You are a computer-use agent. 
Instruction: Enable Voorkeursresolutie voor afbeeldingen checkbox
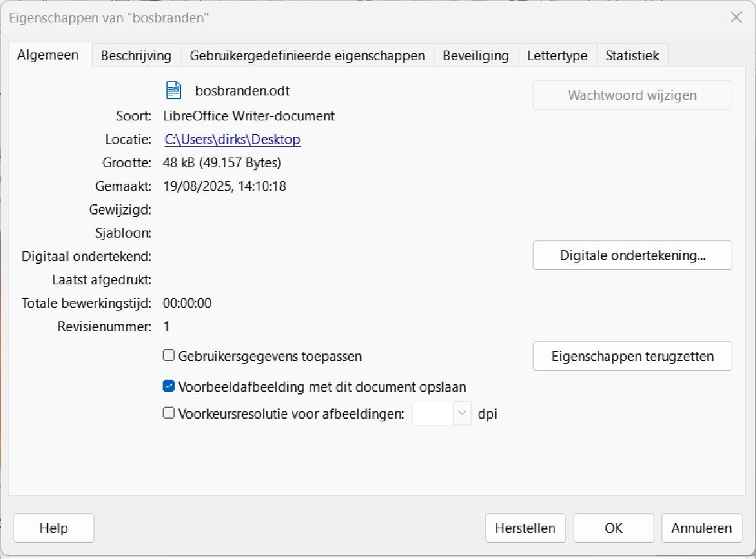pyautogui.click(x=169, y=413)
